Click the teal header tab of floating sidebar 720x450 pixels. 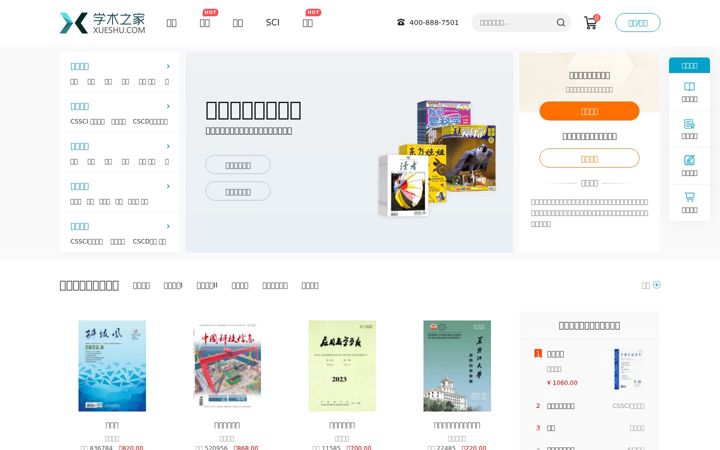pyautogui.click(x=689, y=65)
